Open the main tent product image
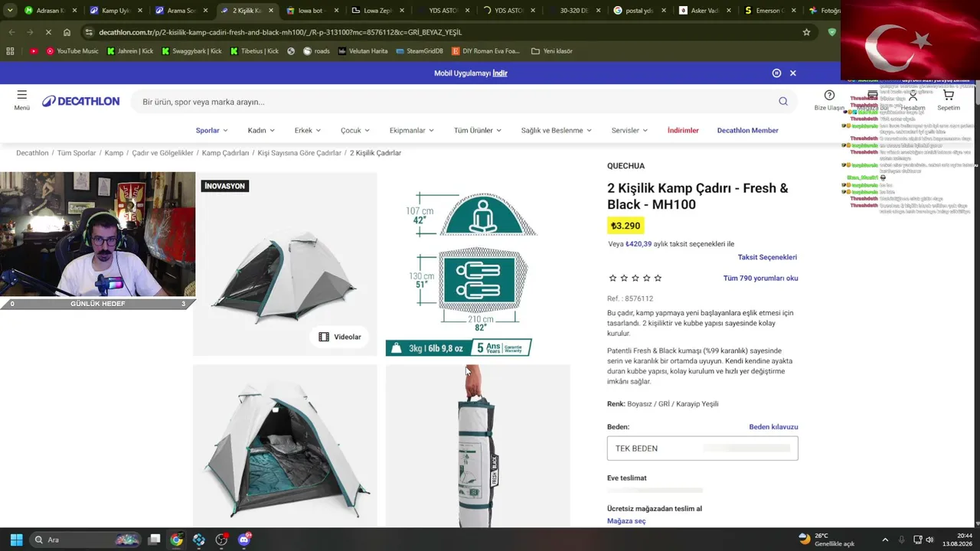Image resolution: width=980 pixels, height=551 pixels. tap(285, 264)
